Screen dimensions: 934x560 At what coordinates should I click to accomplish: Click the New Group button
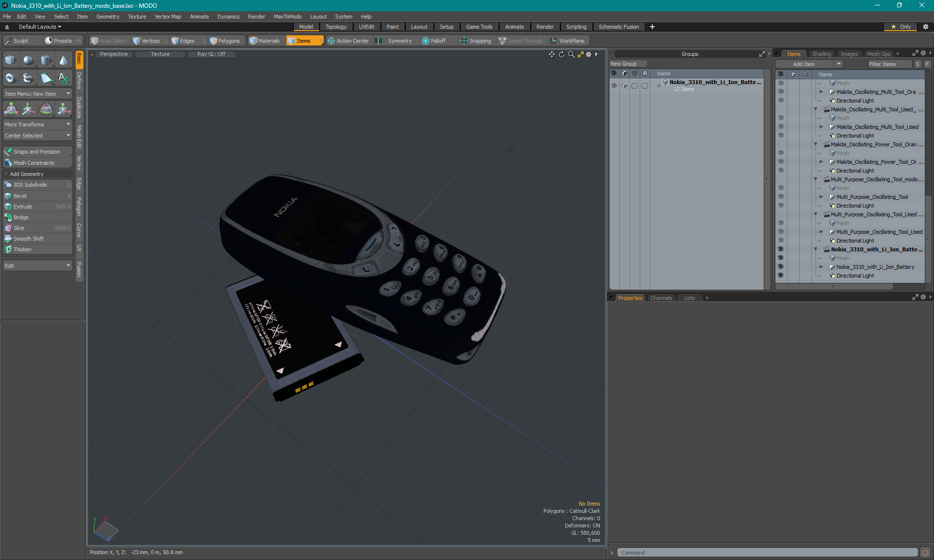(x=628, y=64)
